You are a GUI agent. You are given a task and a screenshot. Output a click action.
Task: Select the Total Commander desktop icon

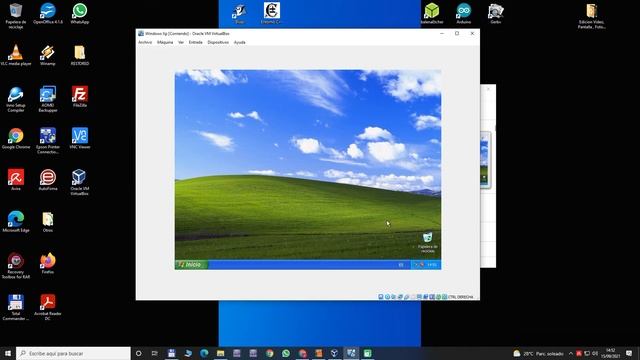point(16,307)
